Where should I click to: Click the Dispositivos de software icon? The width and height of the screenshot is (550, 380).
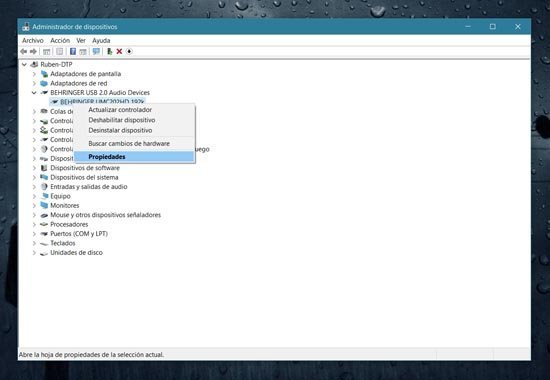pos(44,168)
